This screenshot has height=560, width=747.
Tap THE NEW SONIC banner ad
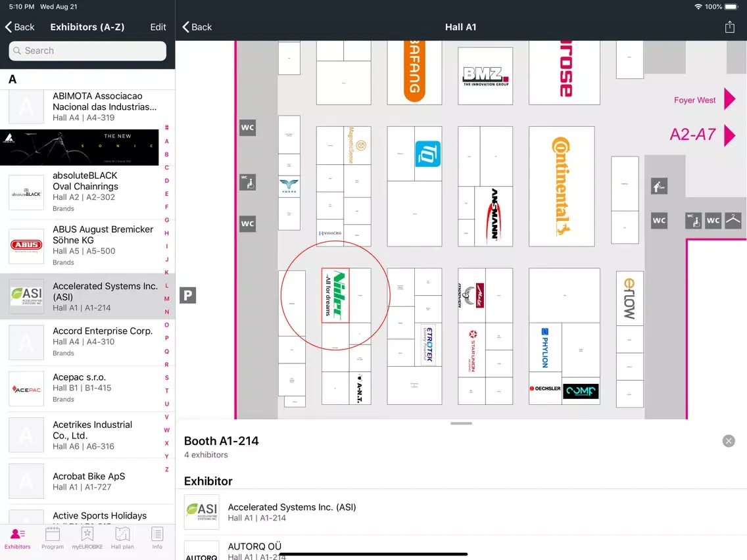pyautogui.click(x=80, y=148)
